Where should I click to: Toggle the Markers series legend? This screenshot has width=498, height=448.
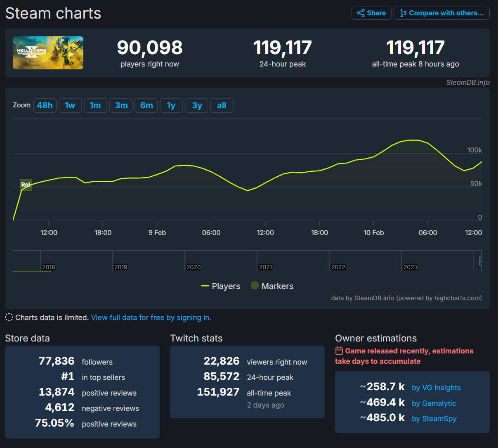[x=272, y=286]
